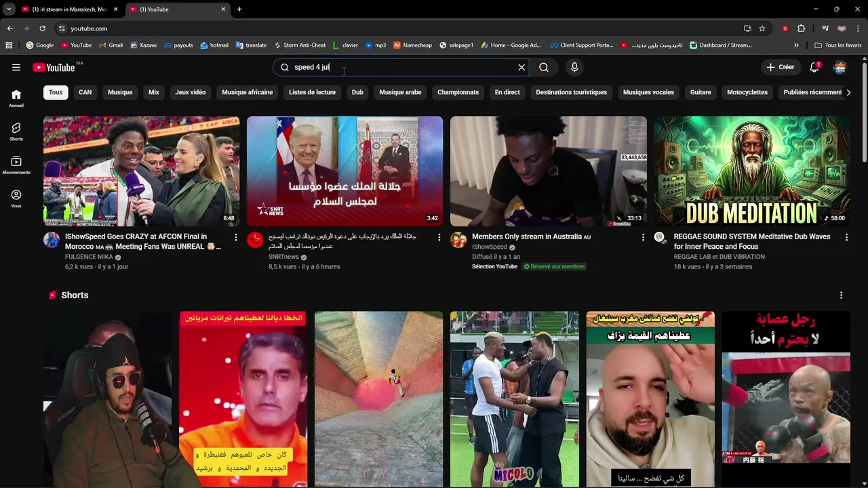The height and width of the screenshot is (488, 868).
Task: Select the En direct filter chip
Action: 507,92
